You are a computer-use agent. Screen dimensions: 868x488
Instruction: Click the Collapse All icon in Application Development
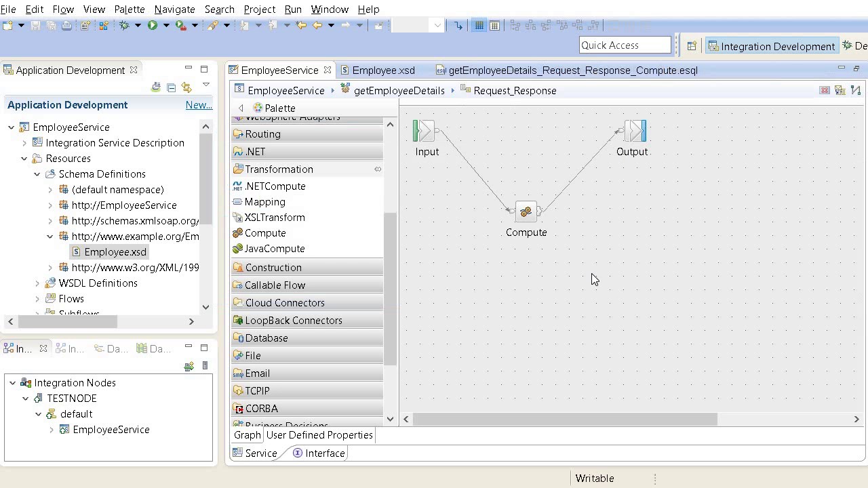172,87
